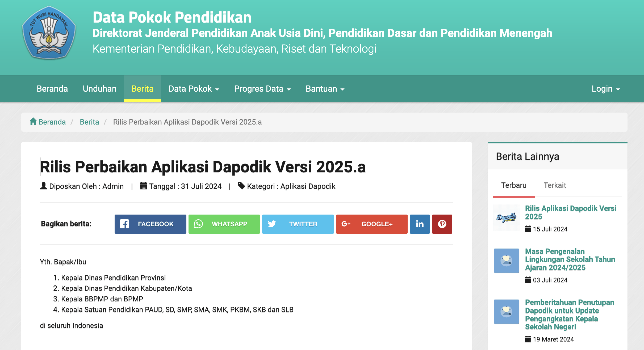Click 'Diposkan Oleh : Admin' text
Screen dimensions: 644x350
[86, 186]
